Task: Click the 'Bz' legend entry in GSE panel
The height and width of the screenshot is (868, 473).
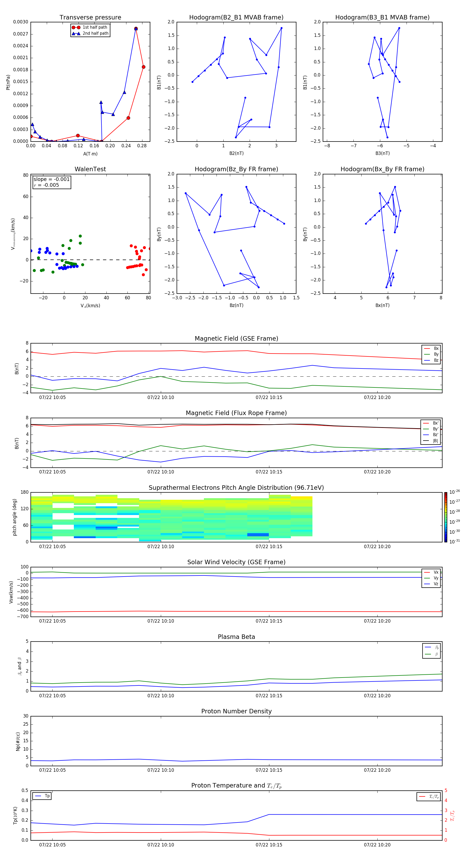Action: coord(431,360)
